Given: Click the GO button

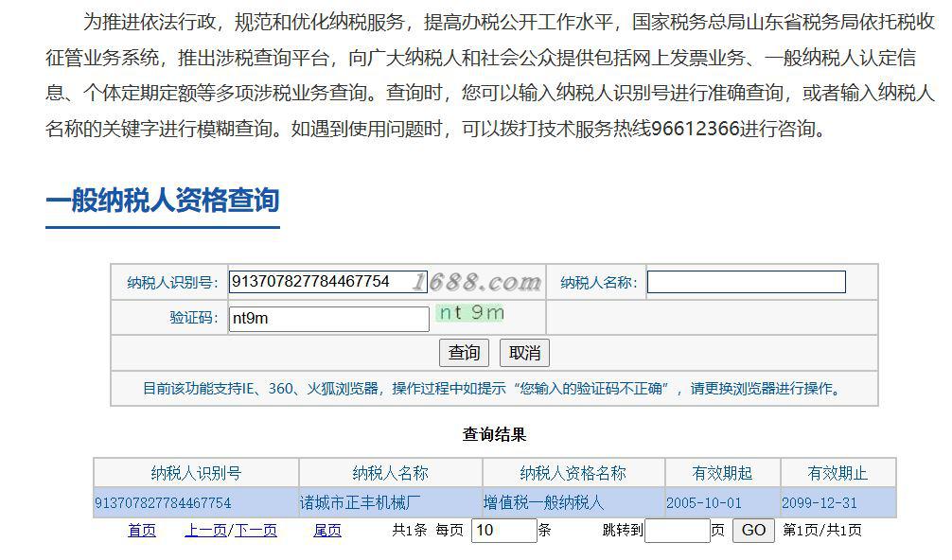Looking at the screenshot, I should point(753,531).
